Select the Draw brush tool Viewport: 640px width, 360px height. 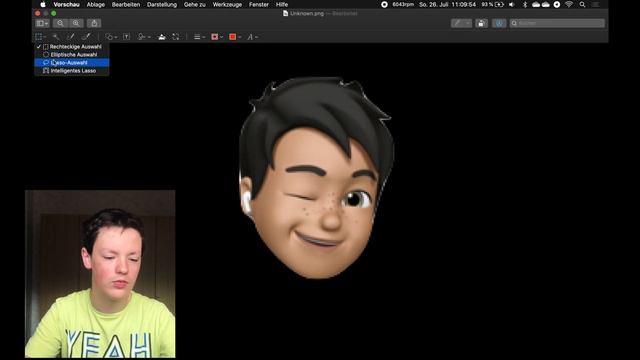click(x=85, y=37)
